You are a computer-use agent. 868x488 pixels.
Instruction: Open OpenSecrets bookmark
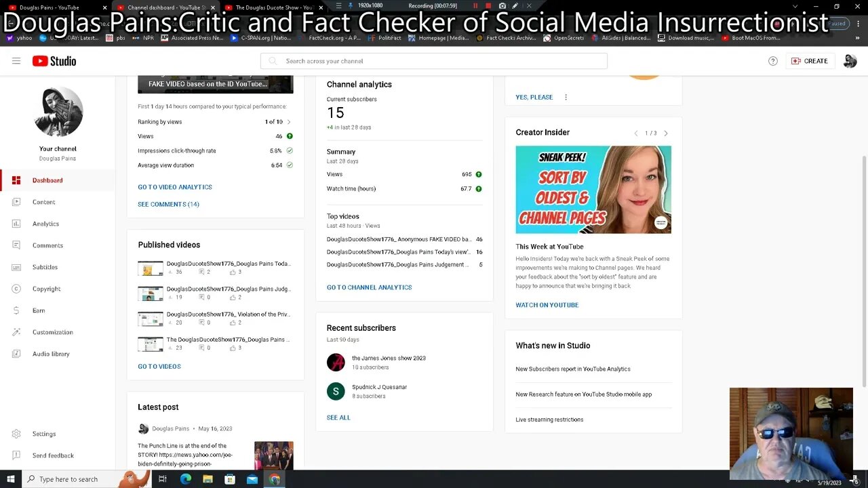tap(564, 38)
